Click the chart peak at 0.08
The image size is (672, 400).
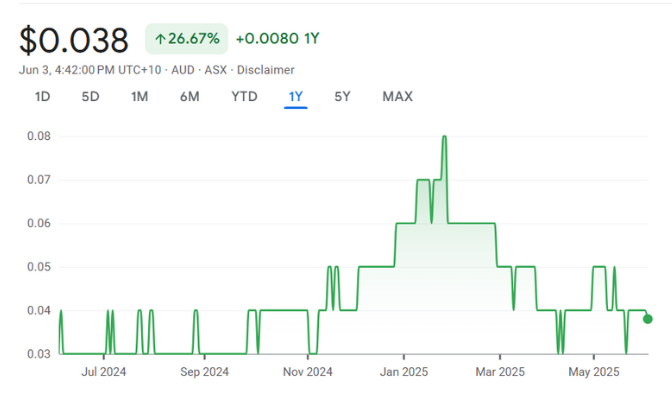point(444,136)
